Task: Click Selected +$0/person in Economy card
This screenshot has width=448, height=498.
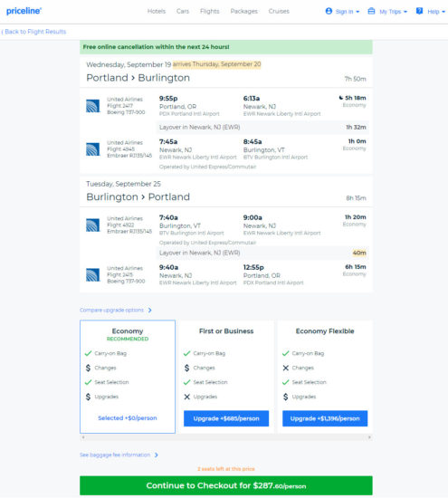Action: click(x=128, y=418)
